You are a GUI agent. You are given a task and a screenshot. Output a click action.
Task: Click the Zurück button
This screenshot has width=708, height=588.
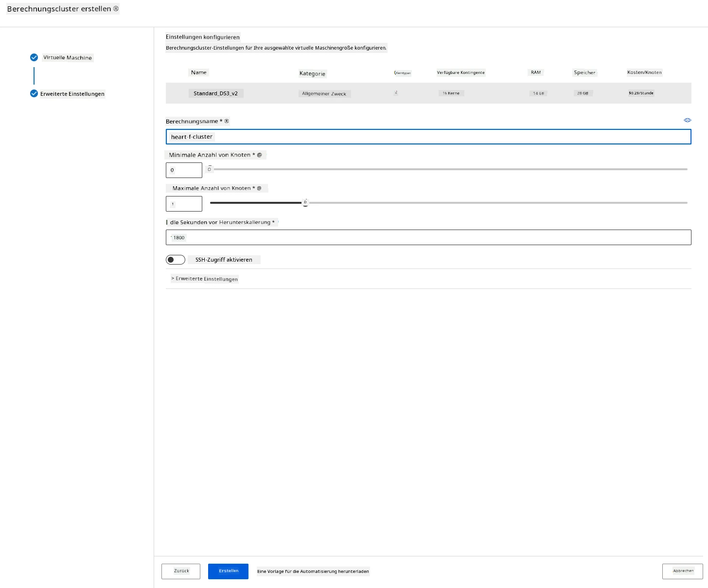[x=181, y=571]
